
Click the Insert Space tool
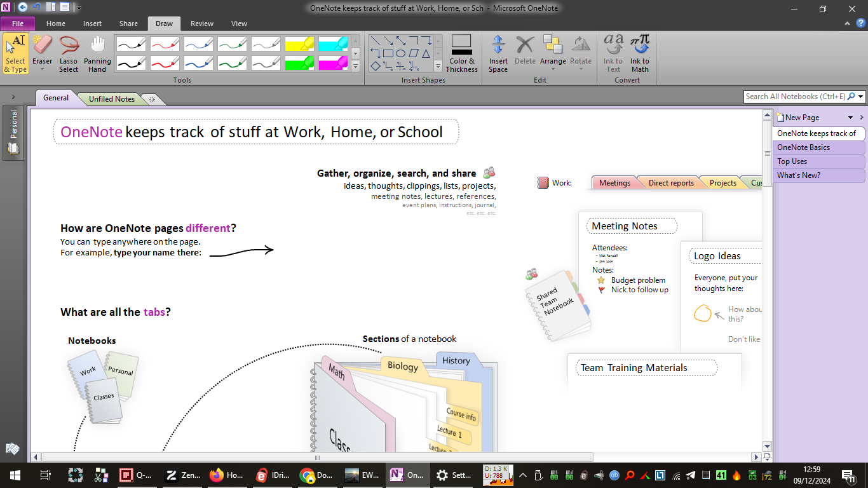coord(498,54)
